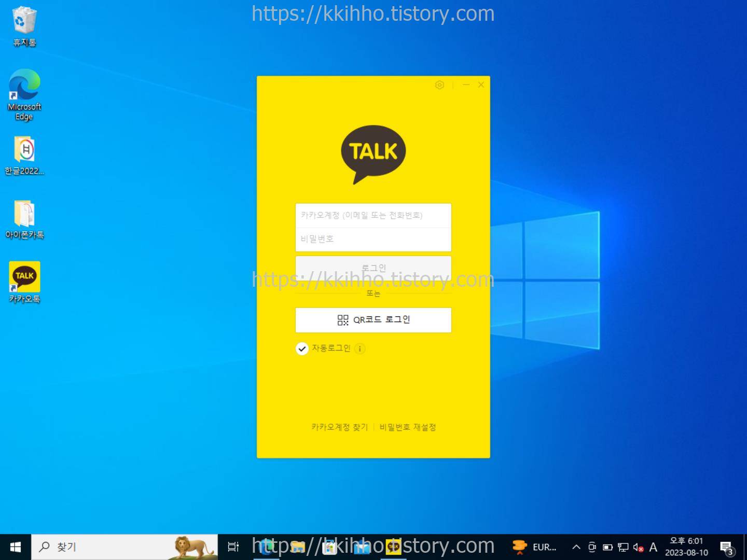This screenshot has height=560, width=747.
Task: Click the network tray icon
Action: [623, 547]
